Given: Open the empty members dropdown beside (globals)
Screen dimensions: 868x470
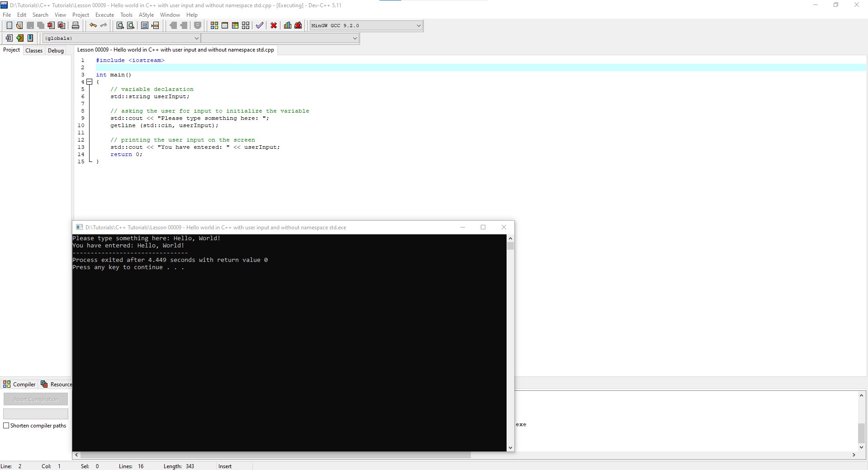Looking at the screenshot, I should [355, 38].
